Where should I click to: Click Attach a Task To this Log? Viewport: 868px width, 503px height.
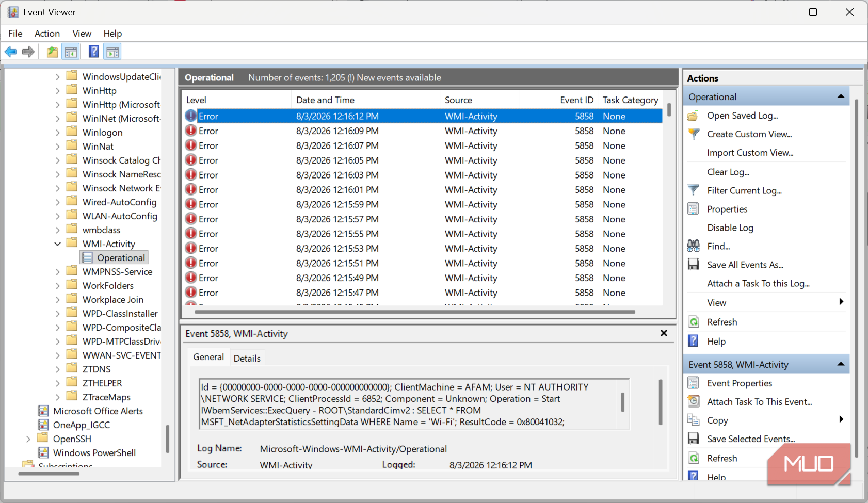[758, 283]
